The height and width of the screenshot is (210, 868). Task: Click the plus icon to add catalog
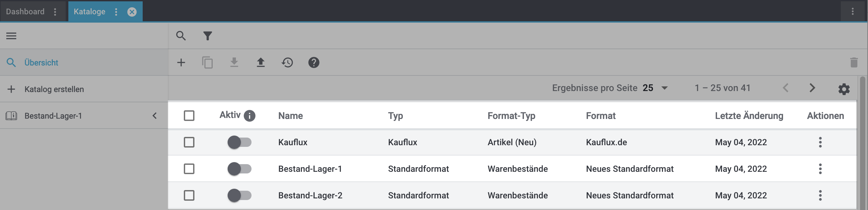point(181,62)
